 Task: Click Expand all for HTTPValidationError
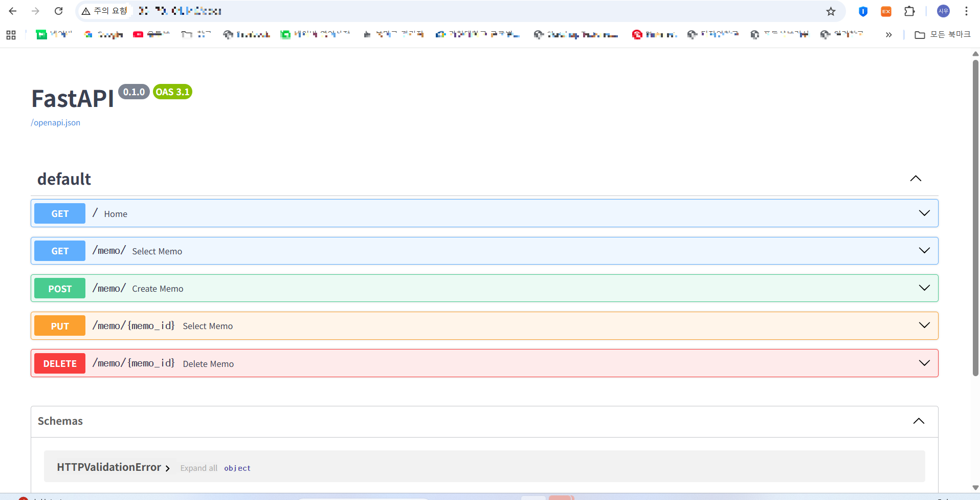coord(198,468)
